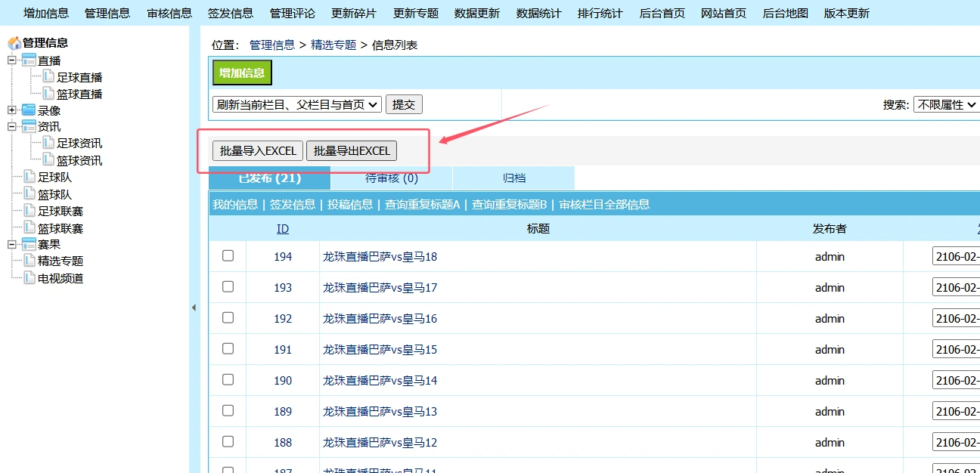This screenshot has height=473, width=980.
Task: Open the 刷新当前栏目 refresh scope dropdown
Action: coord(296,104)
